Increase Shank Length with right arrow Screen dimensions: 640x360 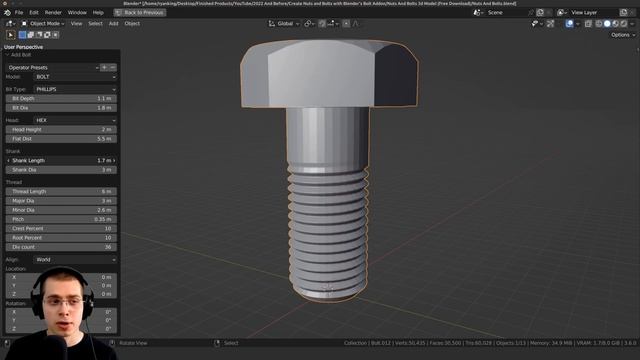(114, 160)
